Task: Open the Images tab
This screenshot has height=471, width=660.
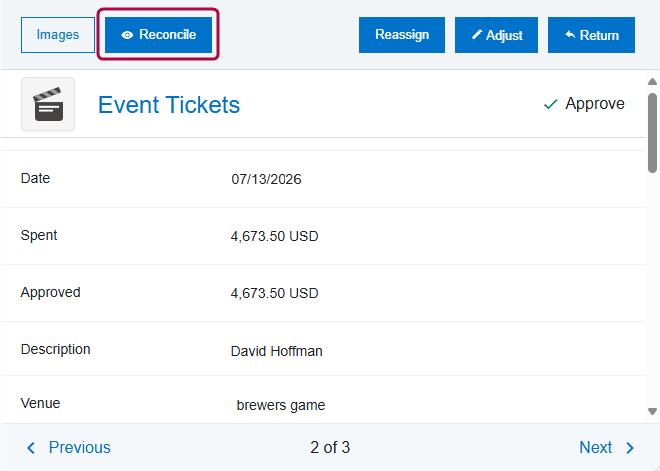Action: (58, 35)
